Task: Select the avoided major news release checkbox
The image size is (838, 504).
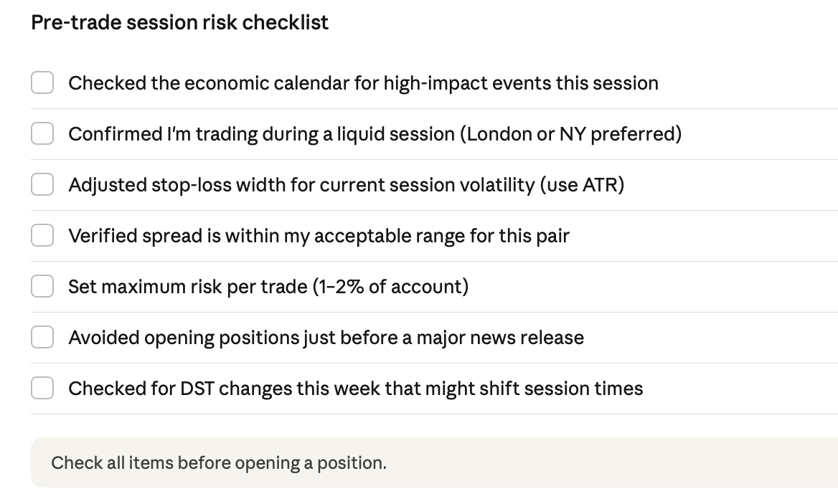Action: (42, 338)
